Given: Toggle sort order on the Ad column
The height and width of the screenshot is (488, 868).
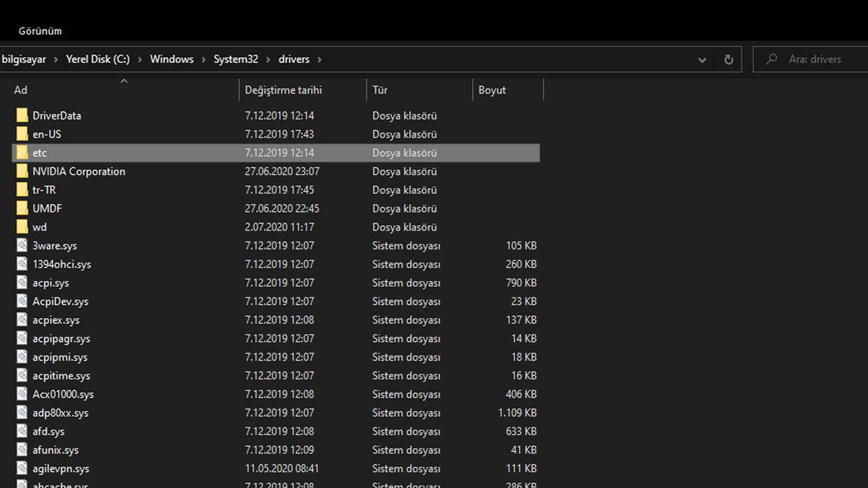Looking at the screenshot, I should [x=20, y=90].
